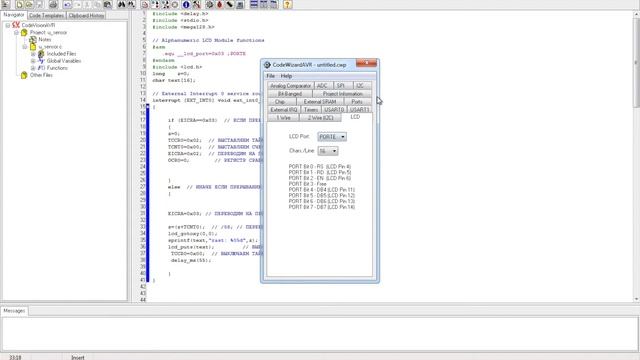
Task: Click the Other Files folder icon
Action: [x=24, y=75]
